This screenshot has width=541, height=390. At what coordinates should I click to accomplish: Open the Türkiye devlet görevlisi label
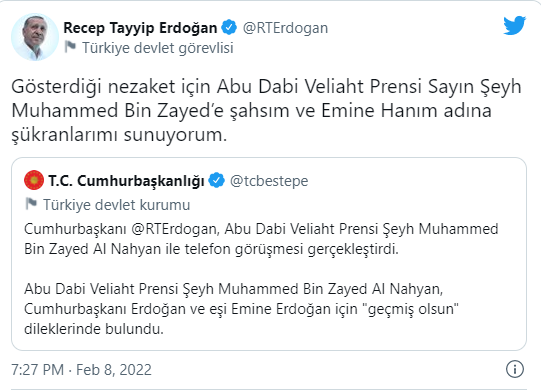[158, 48]
